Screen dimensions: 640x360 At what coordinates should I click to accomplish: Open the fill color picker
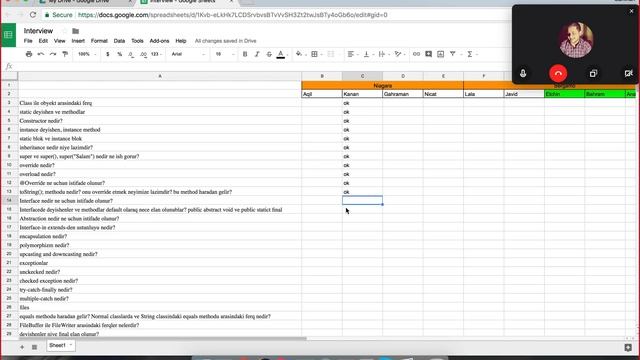coord(299,54)
